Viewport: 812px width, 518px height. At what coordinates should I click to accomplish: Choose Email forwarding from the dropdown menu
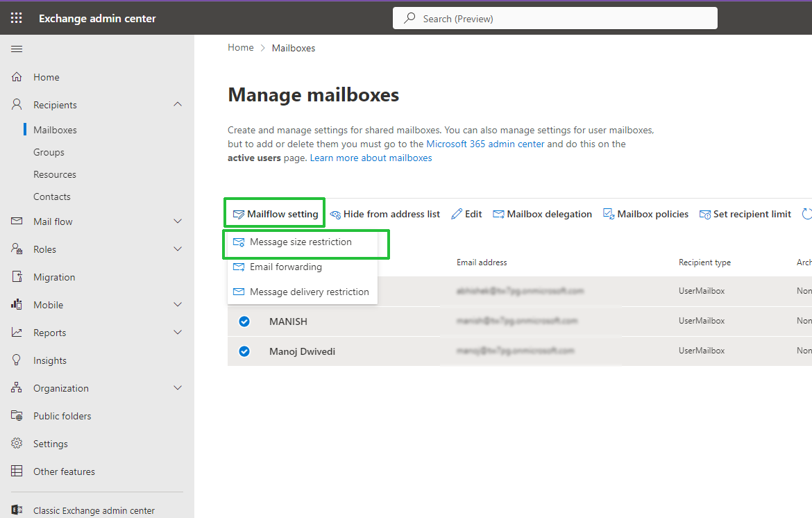[x=285, y=267]
